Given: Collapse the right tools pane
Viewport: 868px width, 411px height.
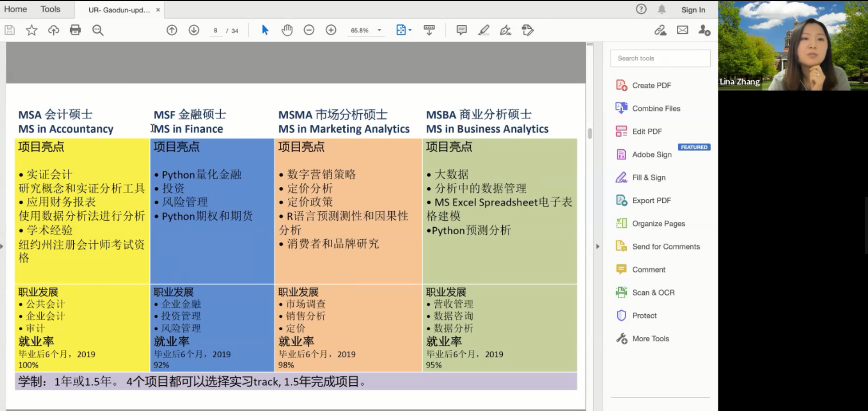Looking at the screenshot, I should tap(598, 247).
